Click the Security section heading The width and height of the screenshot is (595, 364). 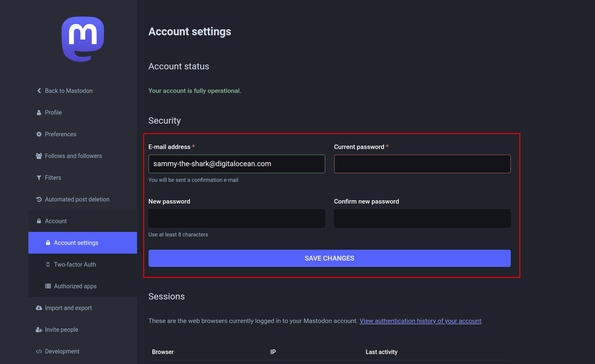click(x=165, y=121)
